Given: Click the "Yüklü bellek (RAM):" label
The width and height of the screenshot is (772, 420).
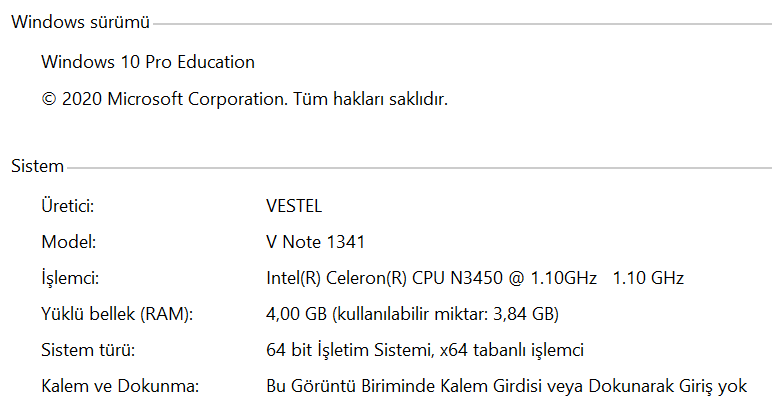Looking at the screenshot, I should (x=116, y=314).
